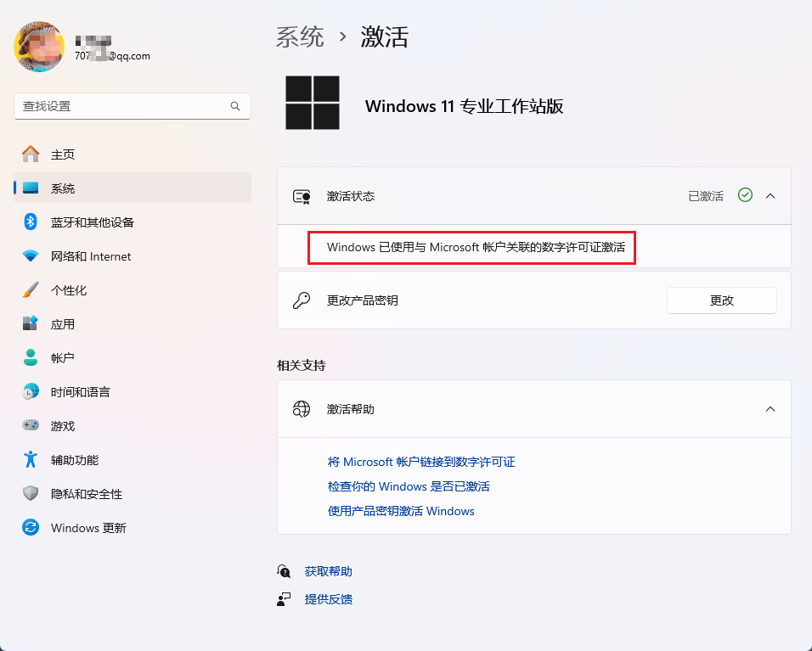Click the 激活帮助 row label
Screen dimensions: 812x651
coord(351,409)
